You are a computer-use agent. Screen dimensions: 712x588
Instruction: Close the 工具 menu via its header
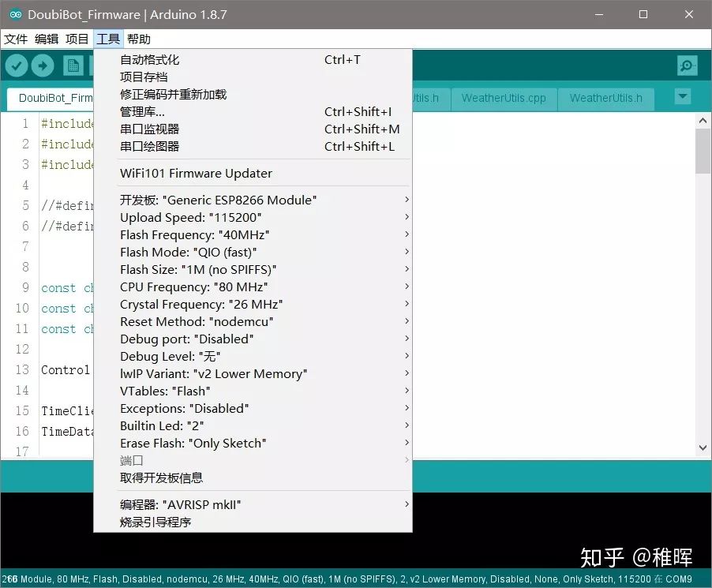tap(108, 39)
